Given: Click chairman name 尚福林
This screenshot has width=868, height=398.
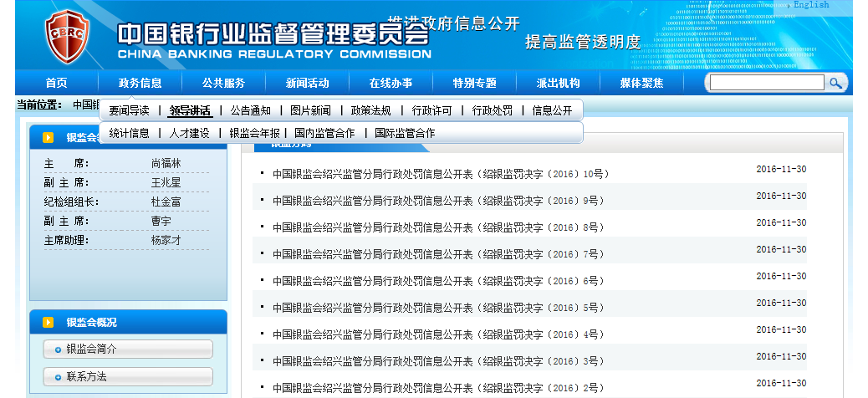Looking at the screenshot, I should click(166, 164).
